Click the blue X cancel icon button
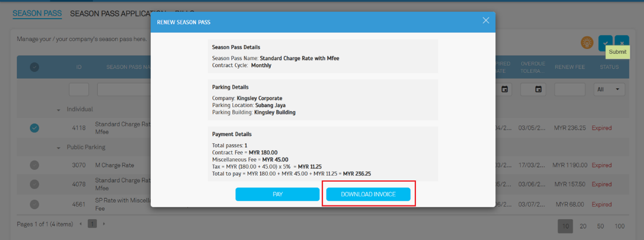The height and width of the screenshot is (240, 644). tap(622, 42)
